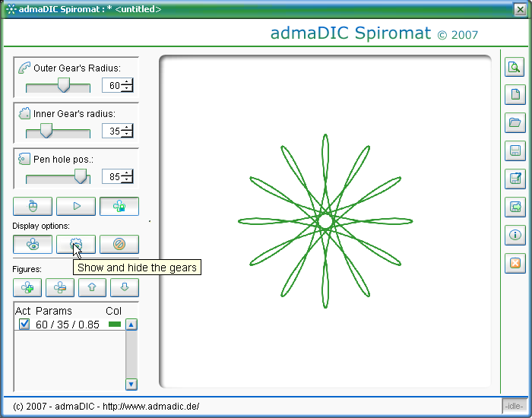Screen dimensions: 532x418
Task: Open a saved file via folder icon
Action: 515,122
